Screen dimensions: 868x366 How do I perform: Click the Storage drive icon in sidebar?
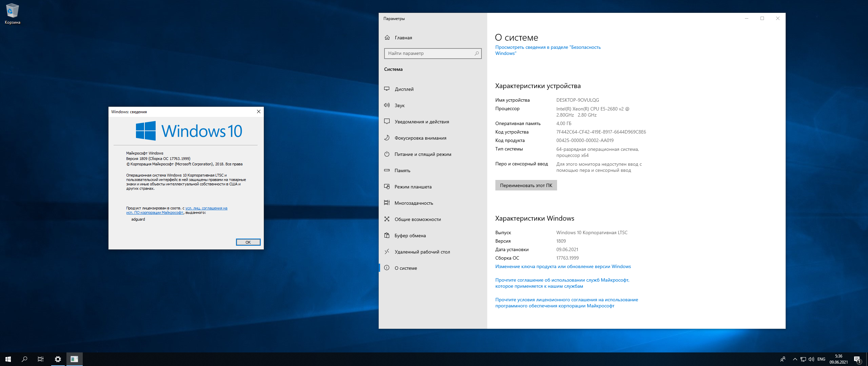coord(387,170)
